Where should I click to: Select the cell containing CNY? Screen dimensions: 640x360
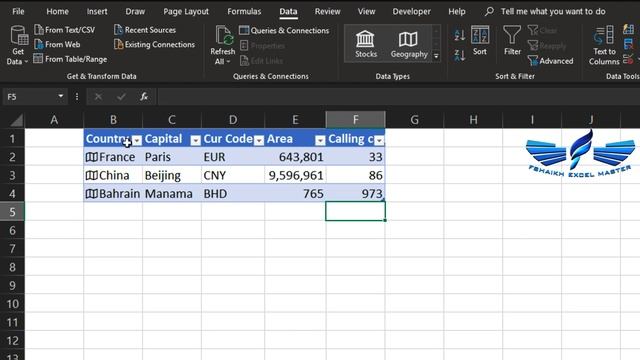pos(233,175)
